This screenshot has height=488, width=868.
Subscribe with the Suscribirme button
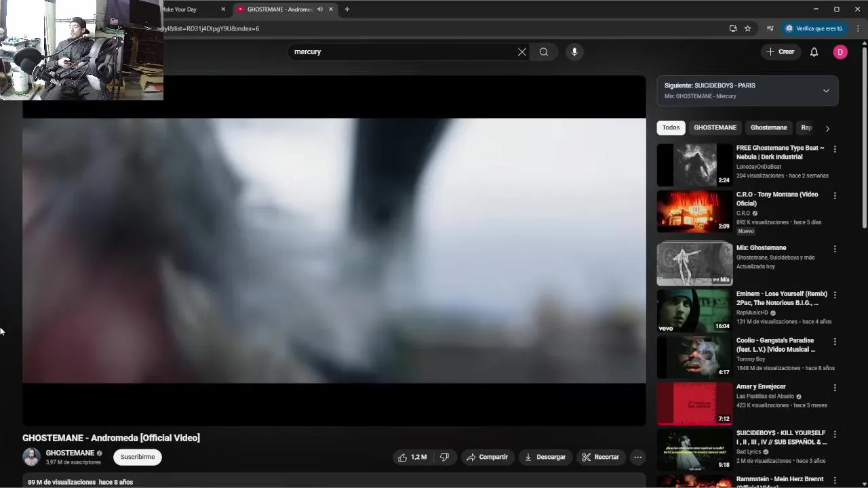138,457
